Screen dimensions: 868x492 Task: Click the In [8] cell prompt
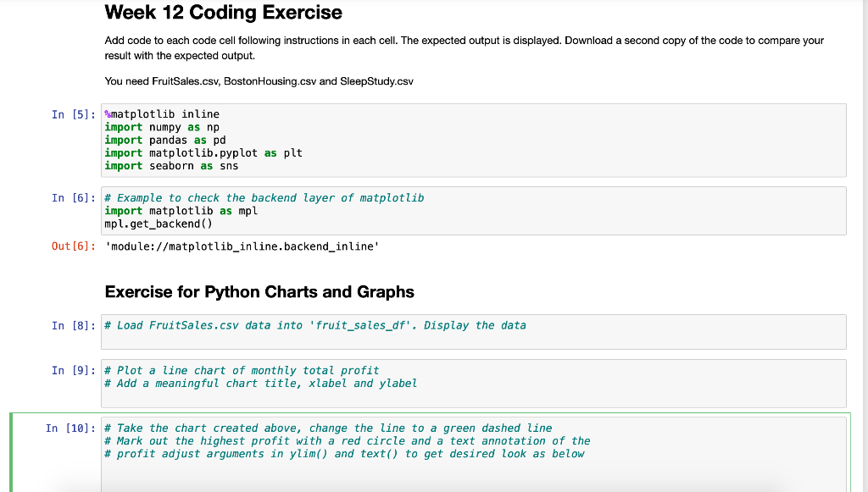tap(73, 326)
